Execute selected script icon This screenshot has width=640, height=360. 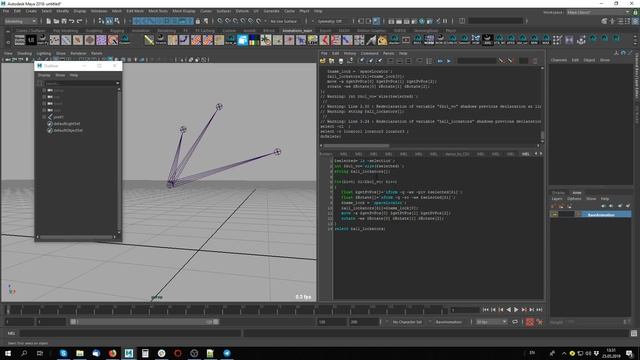[449, 61]
